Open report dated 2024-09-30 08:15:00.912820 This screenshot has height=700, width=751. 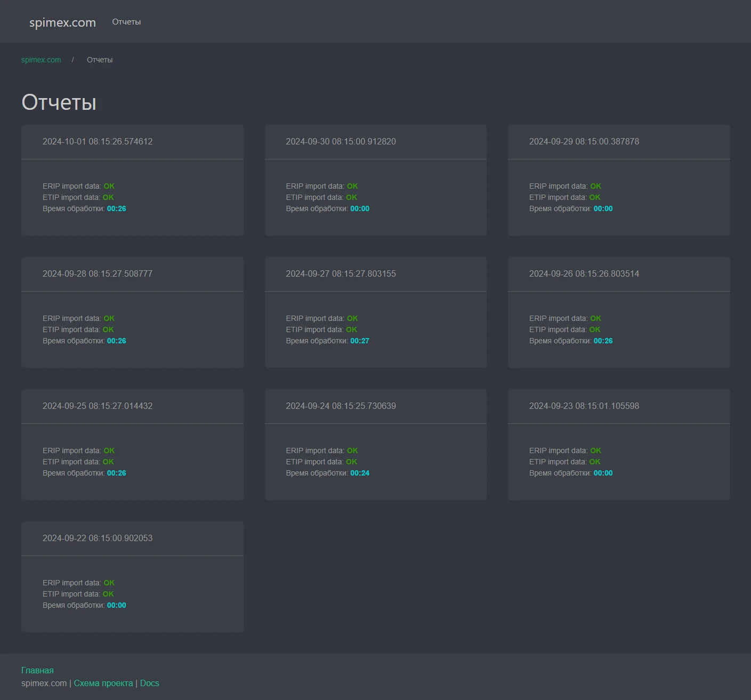tap(341, 141)
